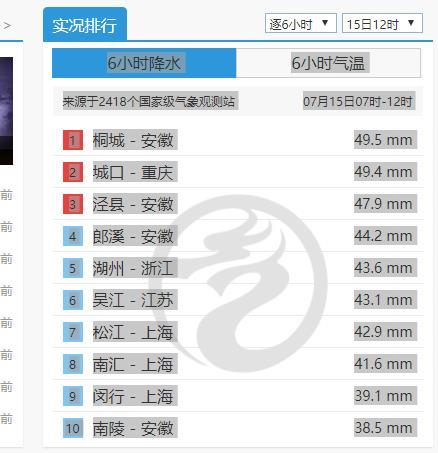Select the 实况排行 tab
The width and height of the screenshot is (438, 453).
(x=85, y=25)
